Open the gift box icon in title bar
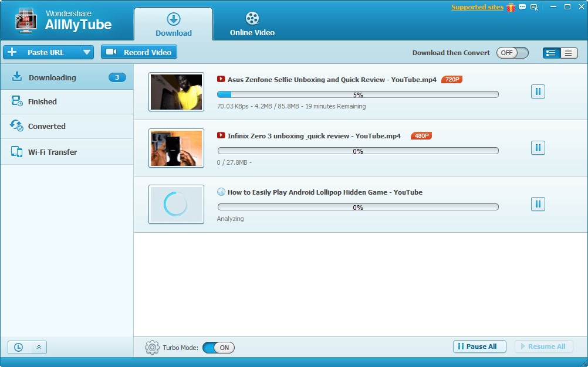Viewport: 588px width, 367px height. [x=511, y=7]
